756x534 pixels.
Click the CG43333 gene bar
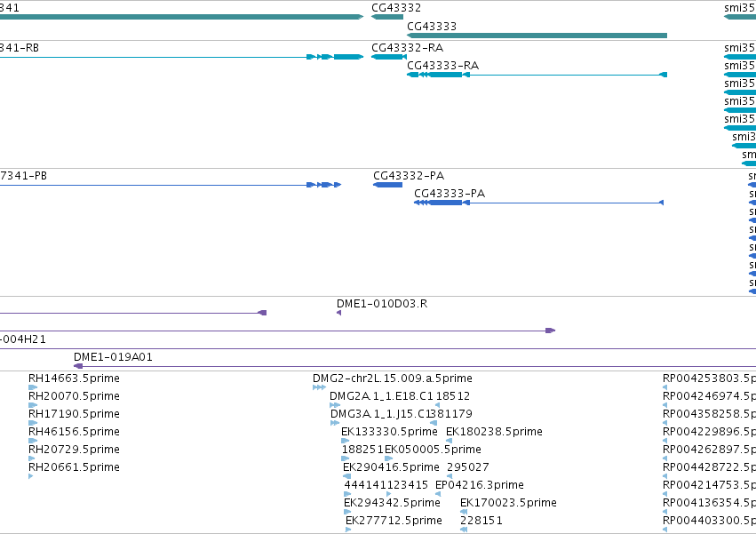pos(537,36)
